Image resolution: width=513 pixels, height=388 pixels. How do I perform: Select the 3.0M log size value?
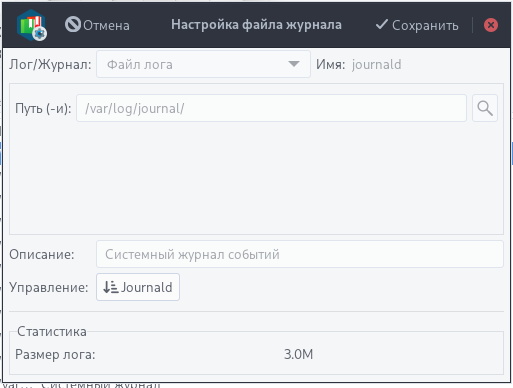[x=298, y=354]
